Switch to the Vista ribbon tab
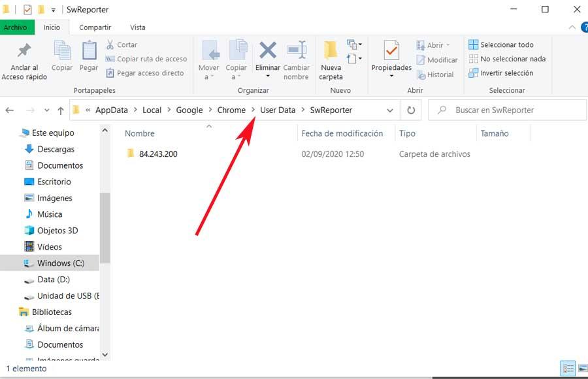588x379 pixels. coord(138,27)
